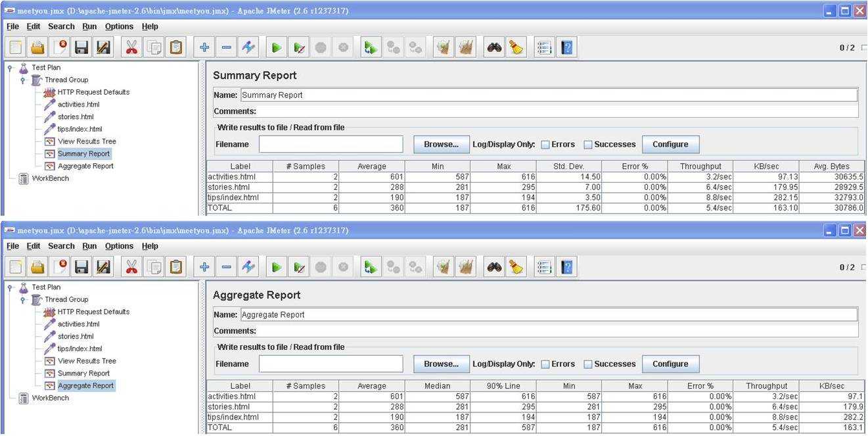Open Run menu in Aggregate Report window
The image size is (868, 436).
pos(89,246)
